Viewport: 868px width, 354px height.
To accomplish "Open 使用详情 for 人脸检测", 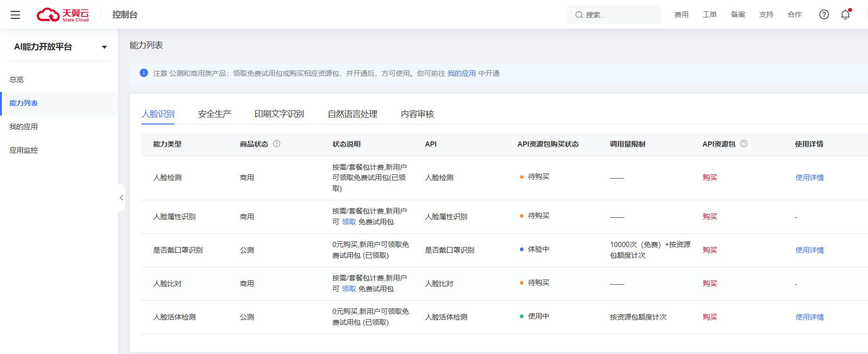I will (810, 178).
